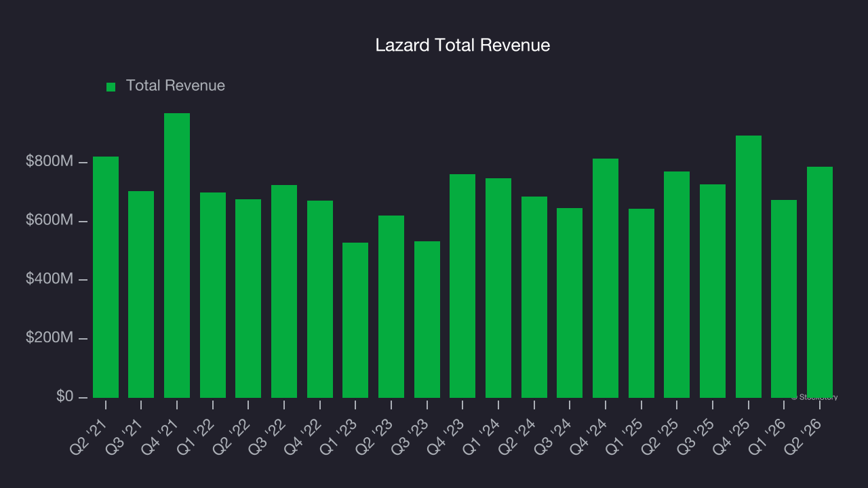Click the Q4 '25 revenue bar

(749, 266)
